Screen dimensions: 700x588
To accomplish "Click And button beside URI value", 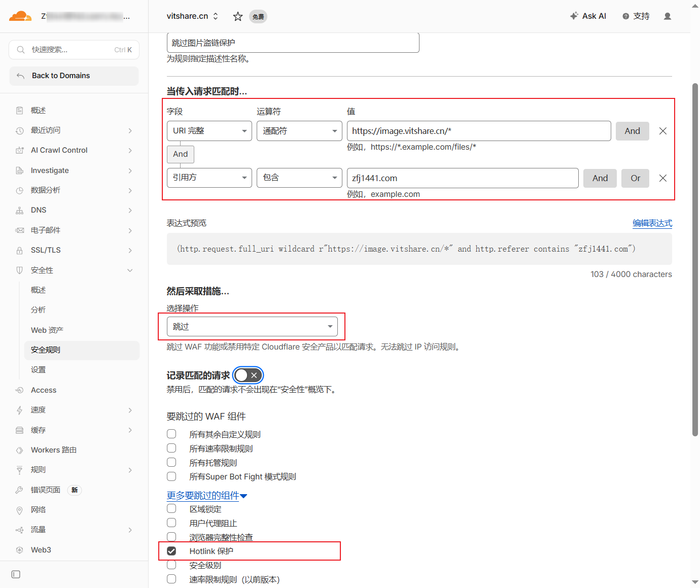I will tap(633, 131).
